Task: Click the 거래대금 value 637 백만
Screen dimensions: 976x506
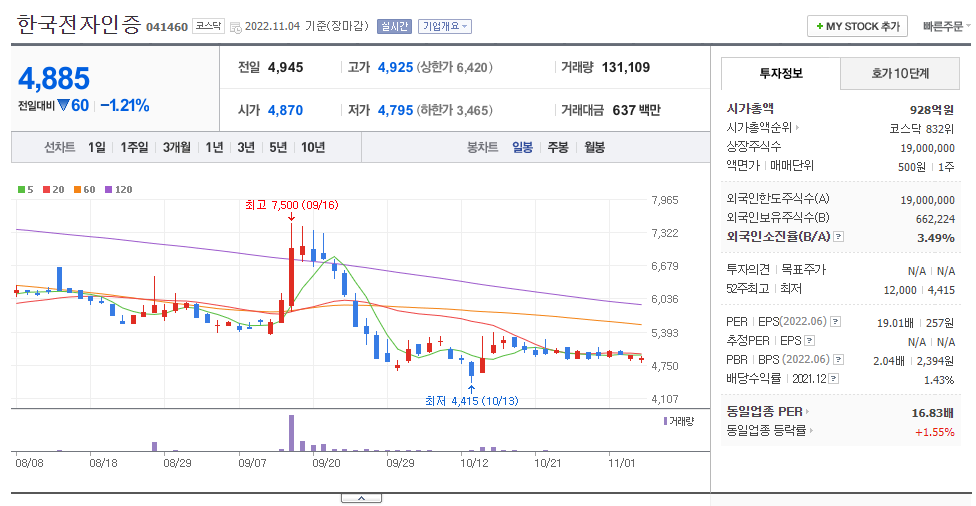Action: pos(636,110)
